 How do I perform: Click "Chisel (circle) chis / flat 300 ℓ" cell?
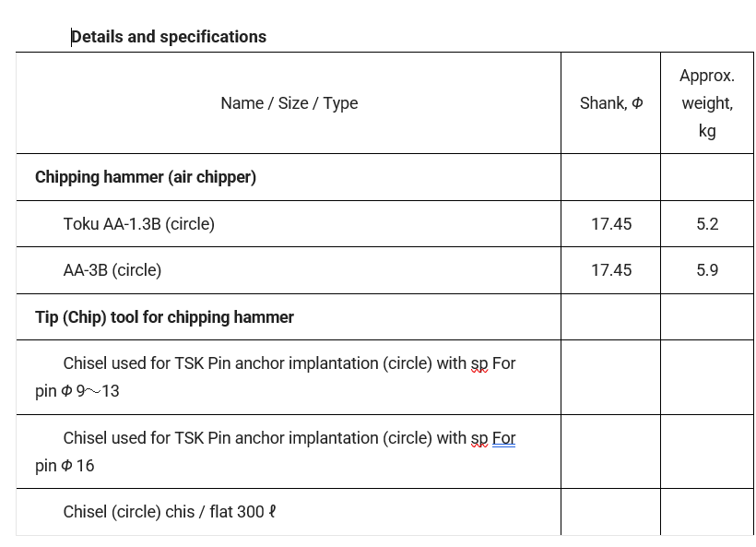(170, 512)
